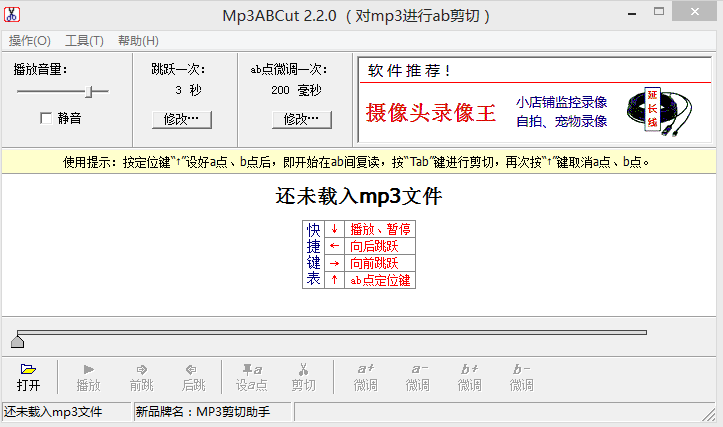
Task: Toggle the 静音 mute checkbox
Action: pos(46,119)
